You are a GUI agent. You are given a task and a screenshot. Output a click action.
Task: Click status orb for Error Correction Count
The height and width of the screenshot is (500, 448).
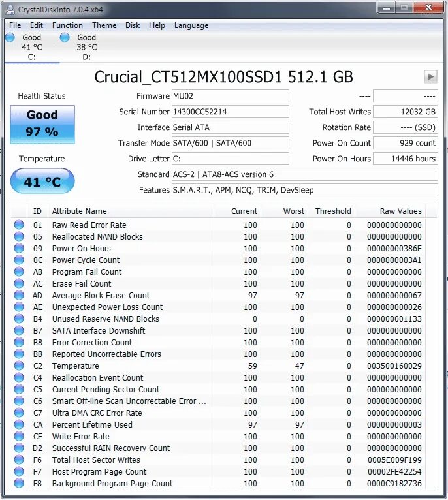click(x=19, y=342)
